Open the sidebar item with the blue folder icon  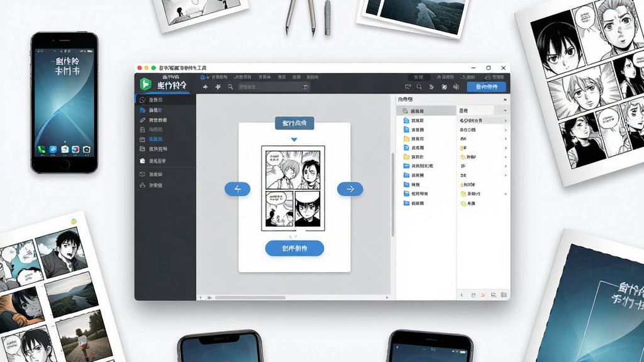point(165,110)
